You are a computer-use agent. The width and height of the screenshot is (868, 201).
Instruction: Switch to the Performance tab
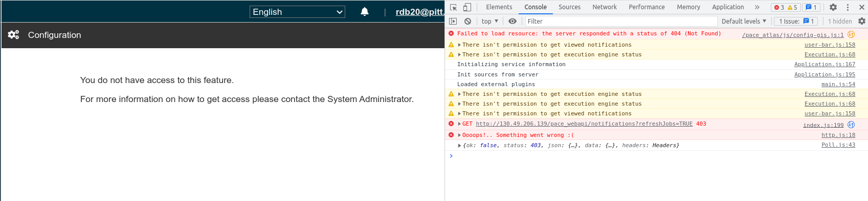pos(647,7)
